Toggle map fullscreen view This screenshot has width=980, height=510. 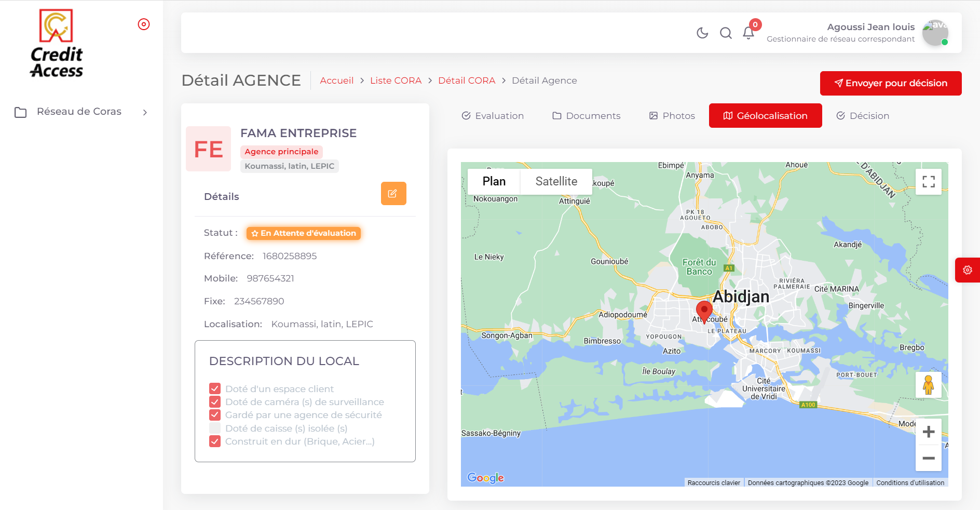(x=928, y=181)
